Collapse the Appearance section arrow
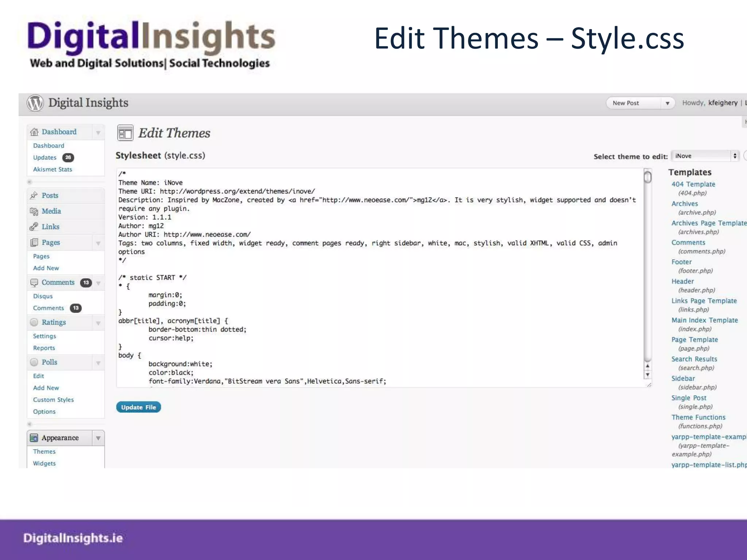Image resolution: width=747 pixels, height=560 pixels. [x=98, y=438]
